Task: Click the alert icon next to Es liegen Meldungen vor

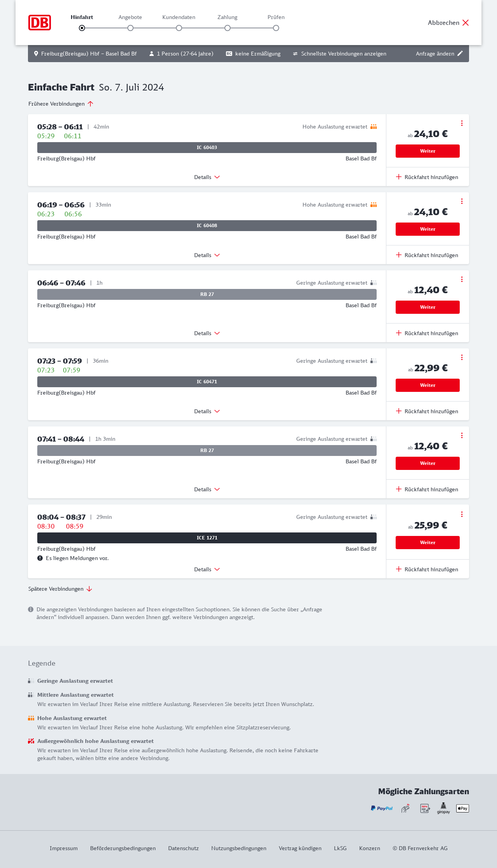Action: [40, 558]
